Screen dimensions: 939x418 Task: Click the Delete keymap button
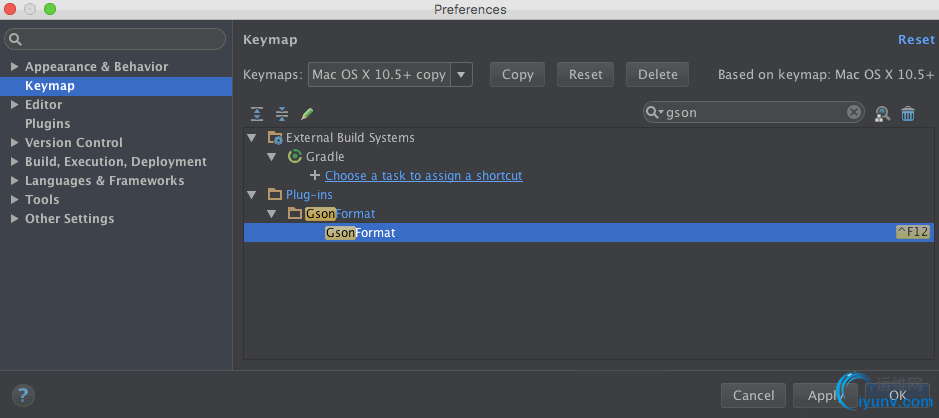(657, 74)
